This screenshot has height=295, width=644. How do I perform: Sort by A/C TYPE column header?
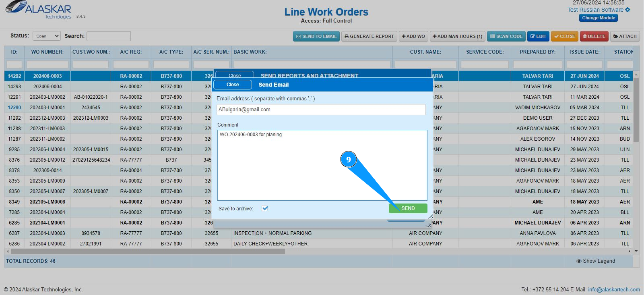click(171, 52)
